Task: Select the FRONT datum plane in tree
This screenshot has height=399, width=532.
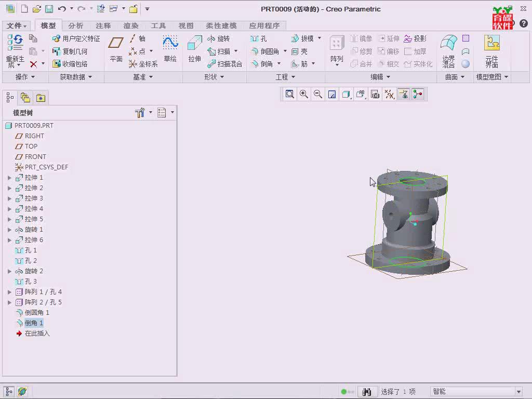Action: [x=31, y=157]
